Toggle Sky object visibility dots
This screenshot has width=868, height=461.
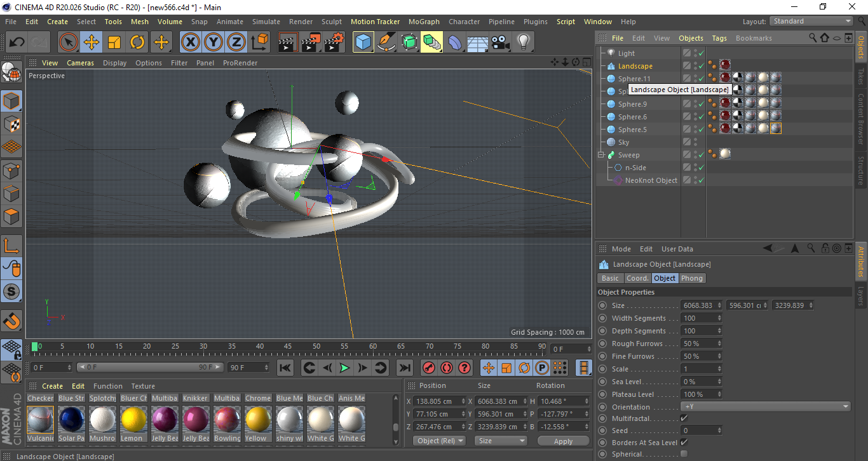tap(695, 142)
